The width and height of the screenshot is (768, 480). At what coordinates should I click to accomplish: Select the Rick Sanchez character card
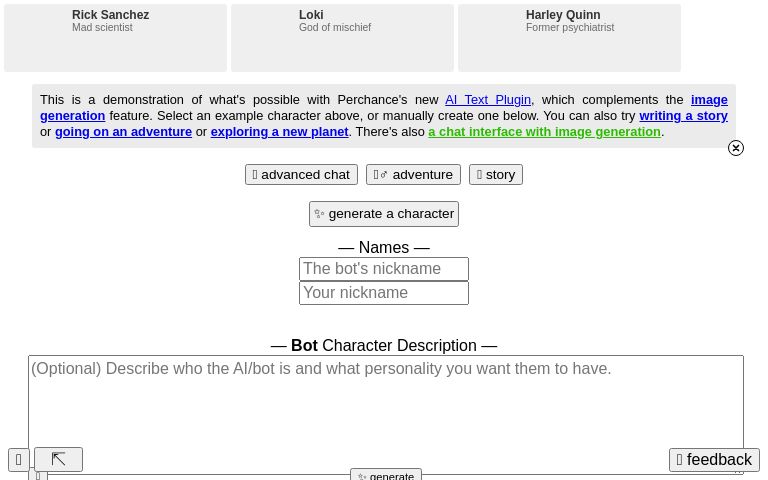point(115,38)
